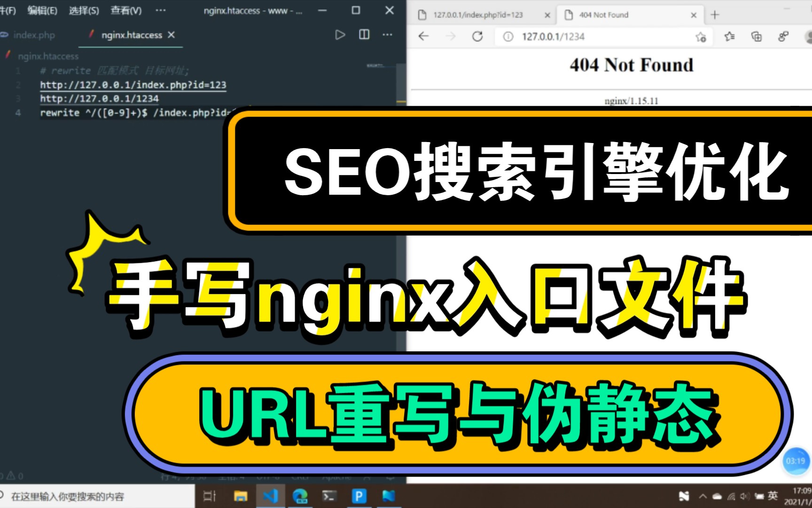Switch to the 127.0.0.1/index.php?id=123 browser tab
This screenshot has width=812, height=508.
coord(477,15)
